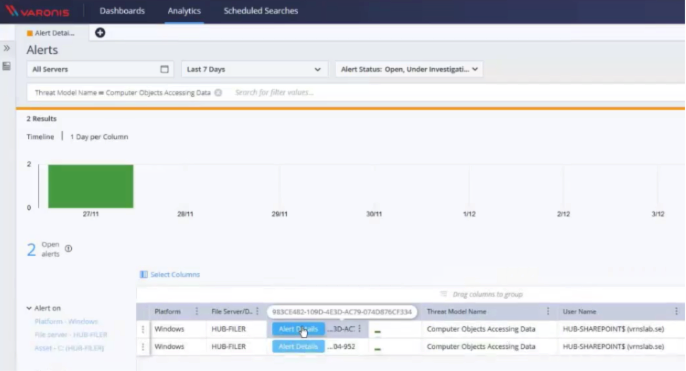Open first alert row options menu
Image resolution: width=686 pixels, height=371 pixels.
143,329
